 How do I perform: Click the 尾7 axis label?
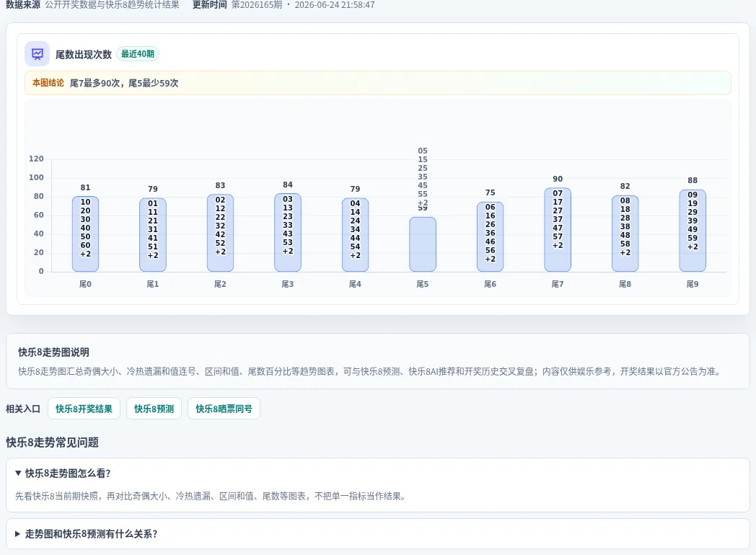click(558, 284)
